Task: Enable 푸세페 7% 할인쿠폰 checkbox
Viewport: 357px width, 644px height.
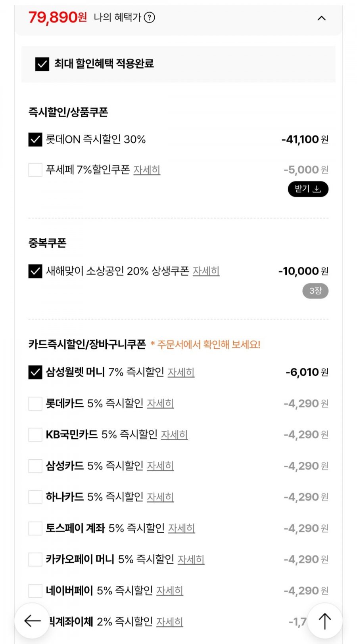Action: click(x=35, y=170)
